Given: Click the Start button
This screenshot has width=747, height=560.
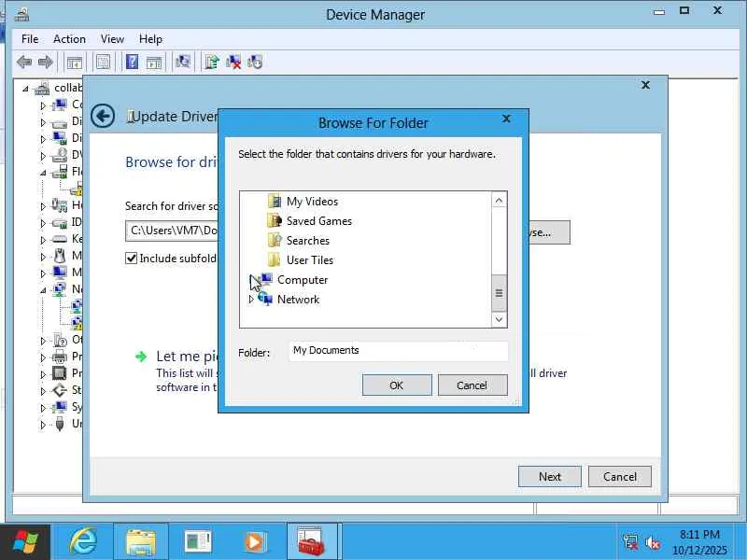Looking at the screenshot, I should click(x=25, y=542).
